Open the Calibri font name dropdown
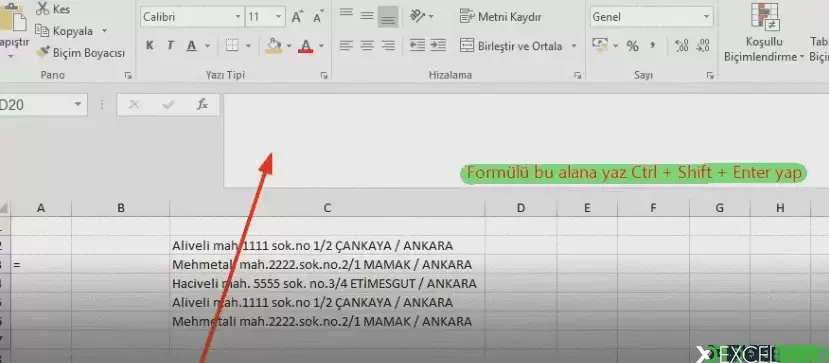 (238, 17)
